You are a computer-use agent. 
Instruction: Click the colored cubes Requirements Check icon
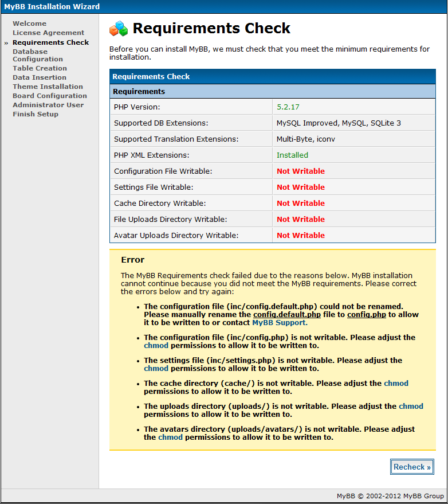119,28
